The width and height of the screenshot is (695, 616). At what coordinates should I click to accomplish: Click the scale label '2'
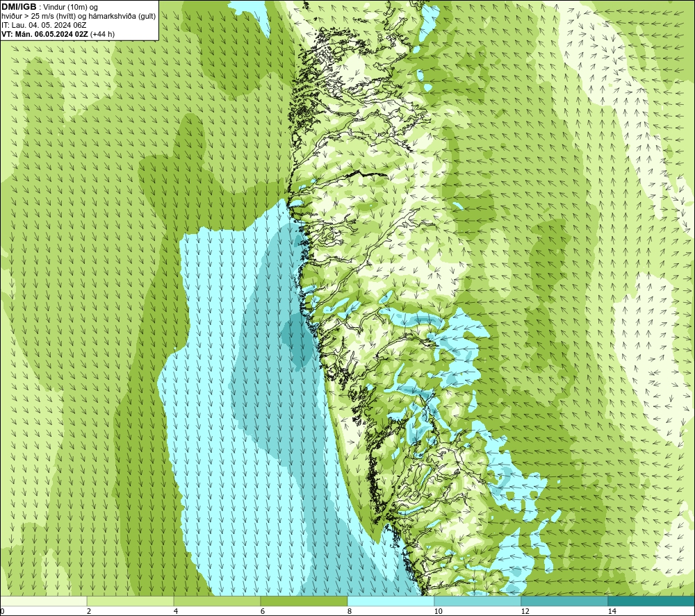[x=89, y=612]
